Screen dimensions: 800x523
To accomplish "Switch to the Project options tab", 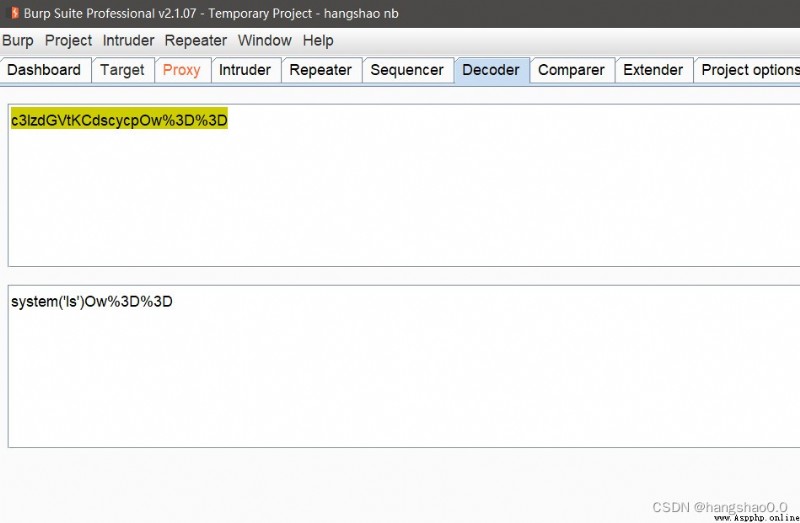I will click(x=747, y=70).
